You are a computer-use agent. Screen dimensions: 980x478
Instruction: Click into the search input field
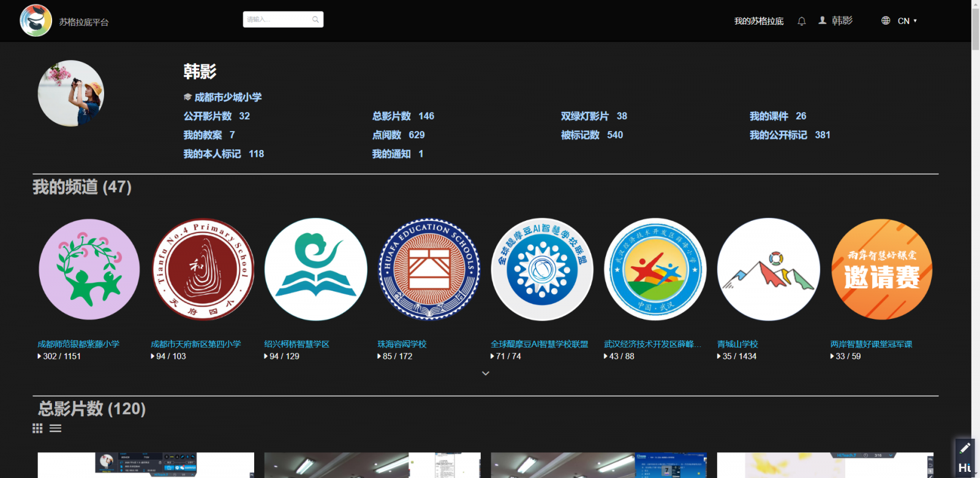pos(277,20)
